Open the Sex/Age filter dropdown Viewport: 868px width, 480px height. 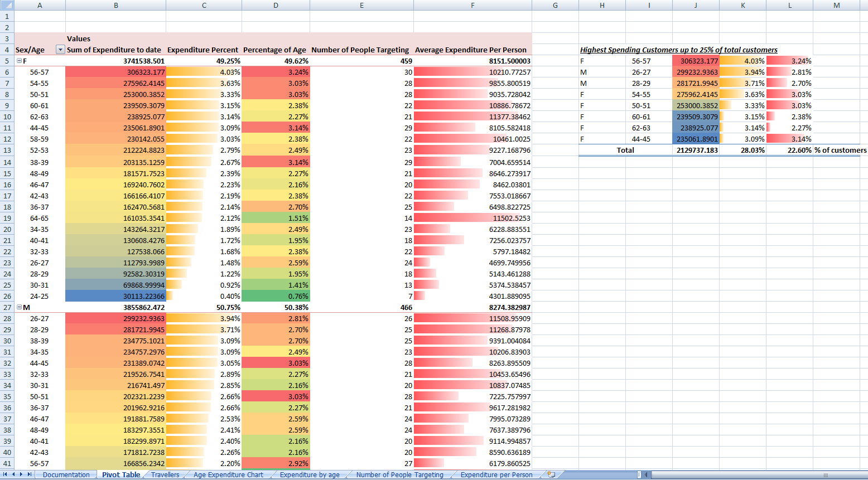coord(60,50)
